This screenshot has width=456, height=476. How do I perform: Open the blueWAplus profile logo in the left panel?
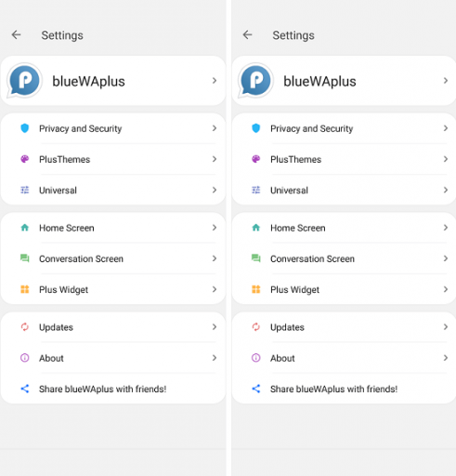point(24,81)
